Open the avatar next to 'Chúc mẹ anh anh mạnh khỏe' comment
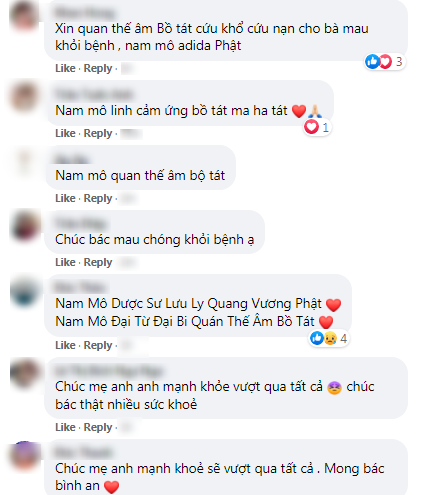This screenshot has height=495, width=444. pos(25,372)
